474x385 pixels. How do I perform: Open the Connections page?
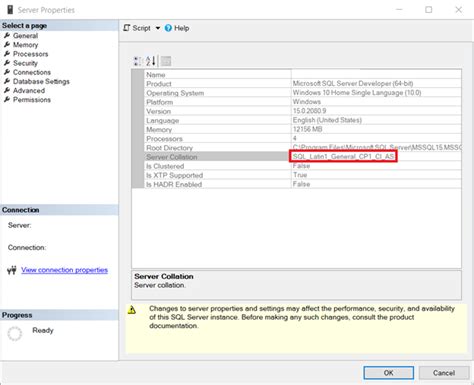pos(32,72)
